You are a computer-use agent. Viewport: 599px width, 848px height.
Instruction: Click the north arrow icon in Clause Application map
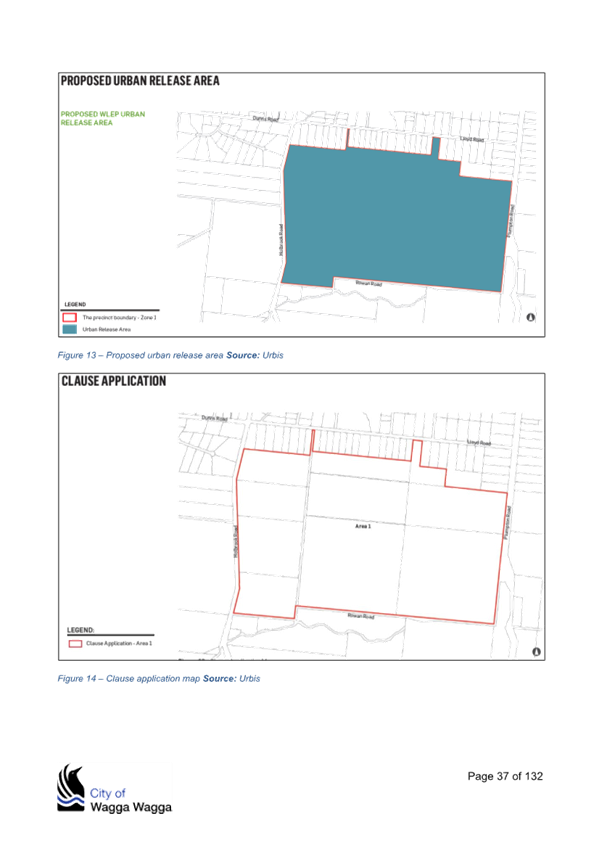point(536,652)
